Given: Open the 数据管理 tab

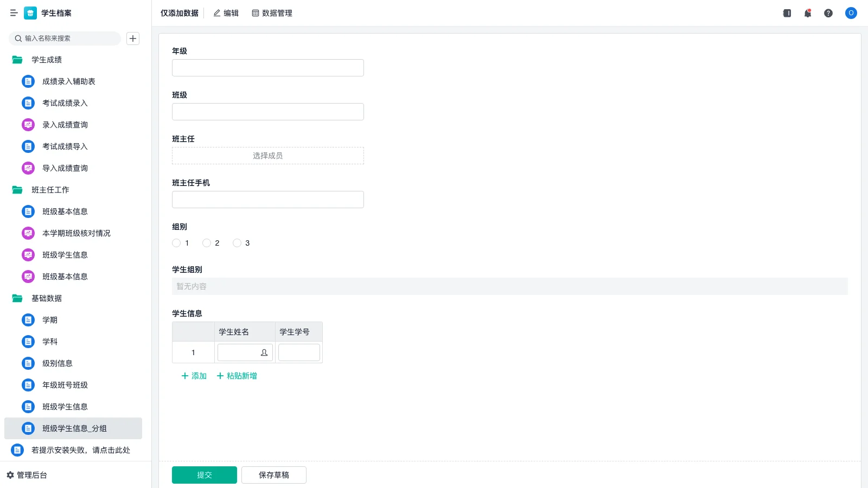Looking at the screenshot, I should [272, 13].
